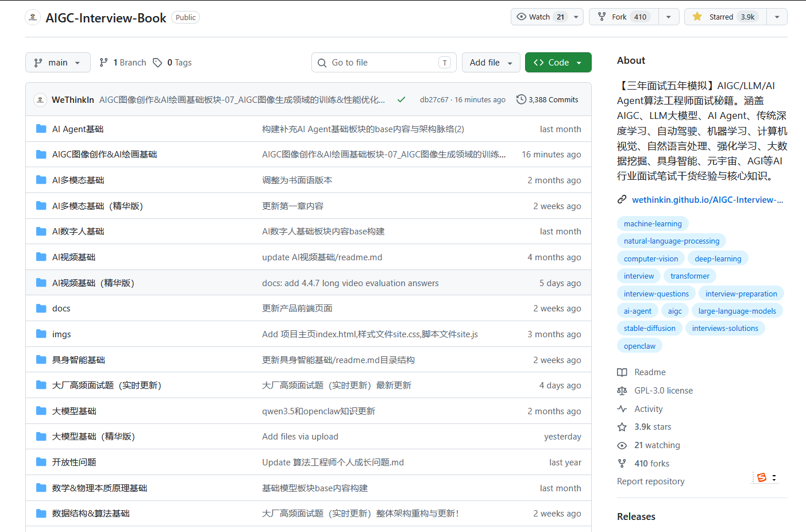806x532 pixels.
Task: Click the Fork button
Action: [x=623, y=17]
